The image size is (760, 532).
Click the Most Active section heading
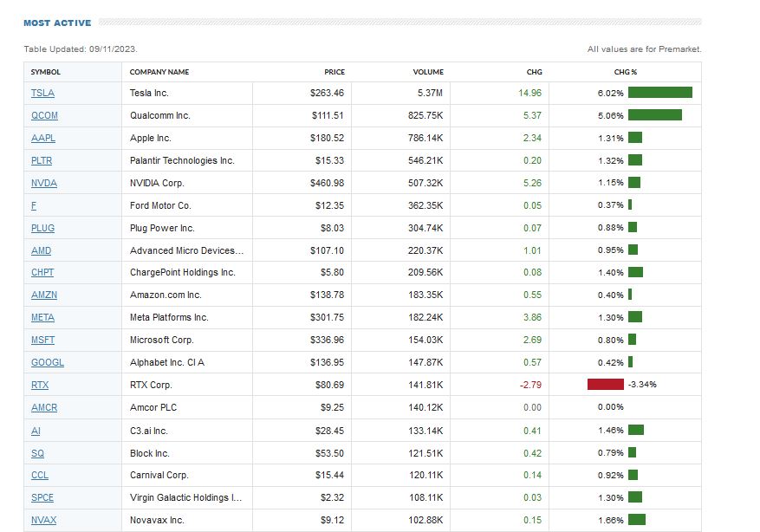coord(57,23)
